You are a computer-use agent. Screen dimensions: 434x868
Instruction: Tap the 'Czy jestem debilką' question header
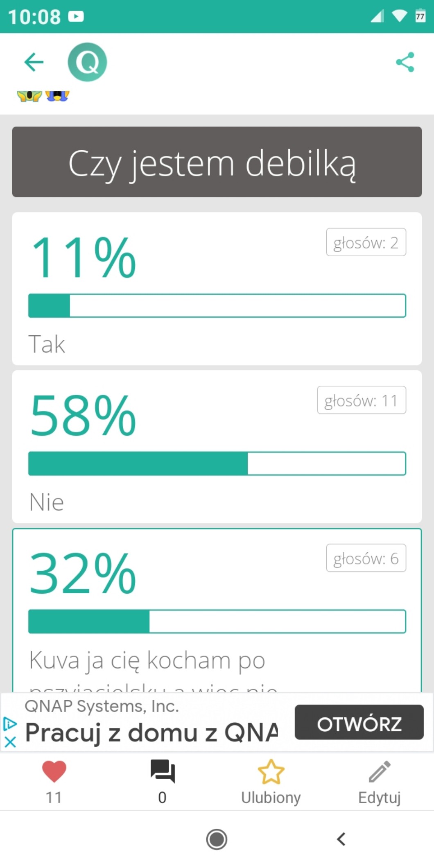tap(217, 162)
